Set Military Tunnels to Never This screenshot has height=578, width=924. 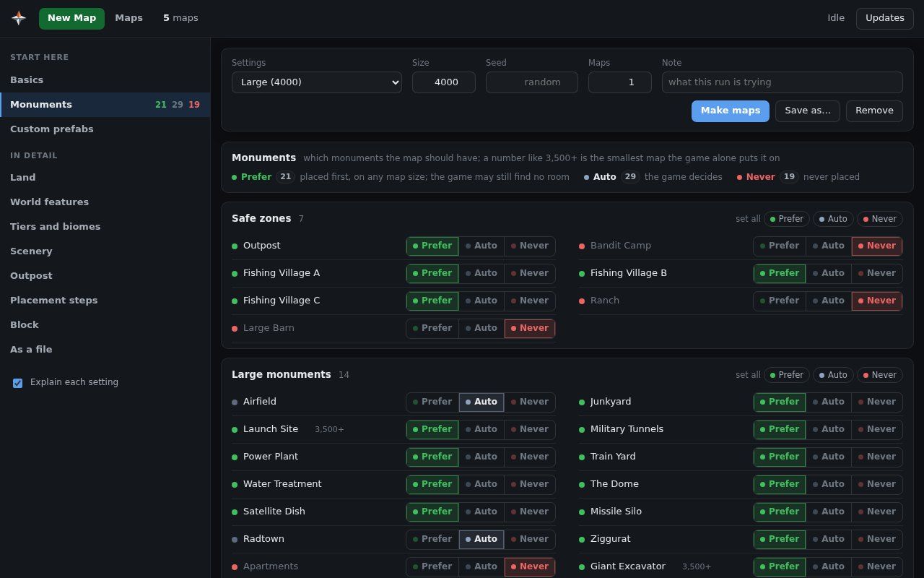877,430
